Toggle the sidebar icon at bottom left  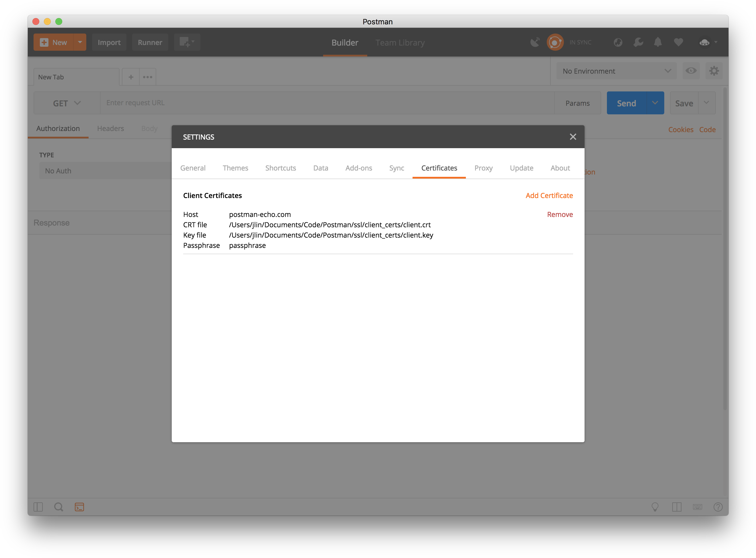[x=38, y=507]
